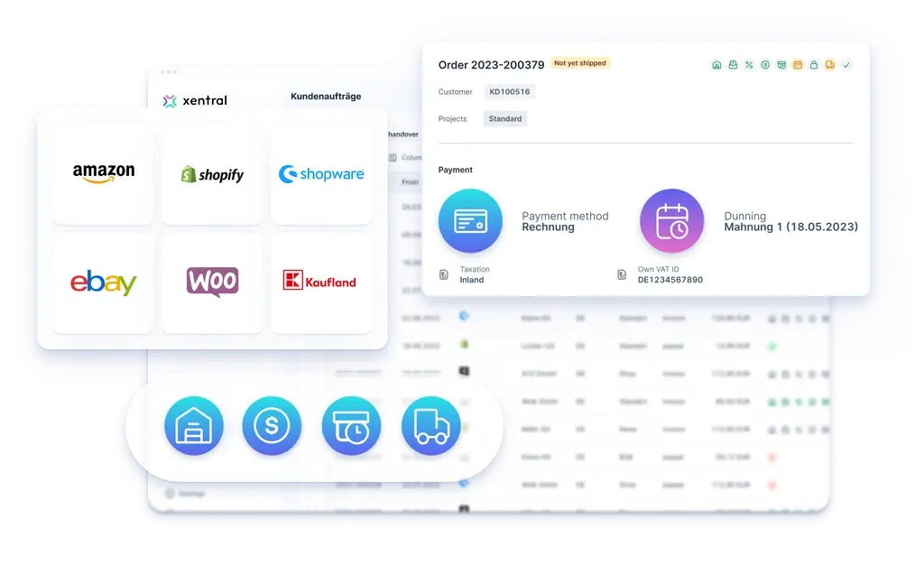Click the KD100516 customer tag
This screenshot has width=924, height=565.
[510, 92]
